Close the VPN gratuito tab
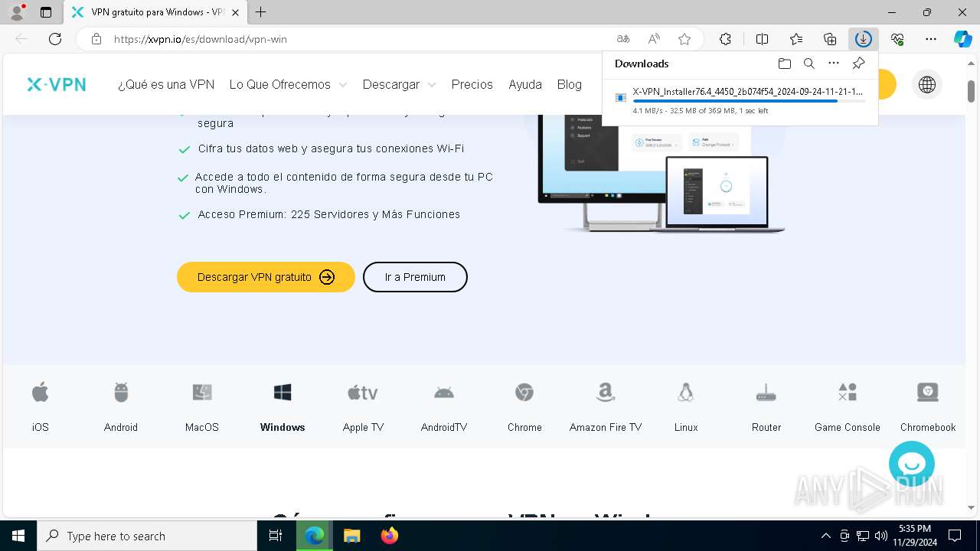The height and width of the screenshot is (551, 980). click(236, 12)
